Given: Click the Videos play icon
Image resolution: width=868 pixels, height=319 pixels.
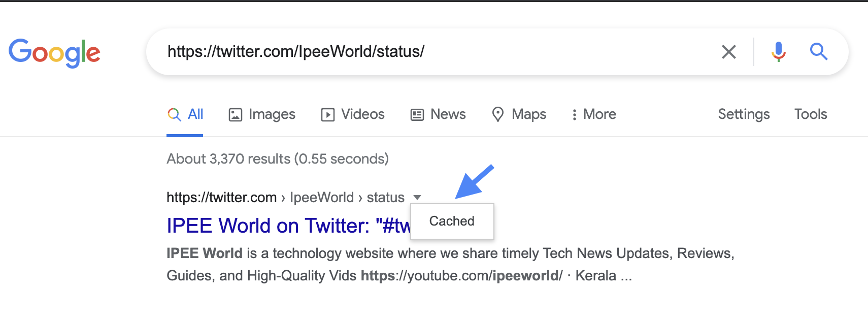Looking at the screenshot, I should [x=328, y=114].
